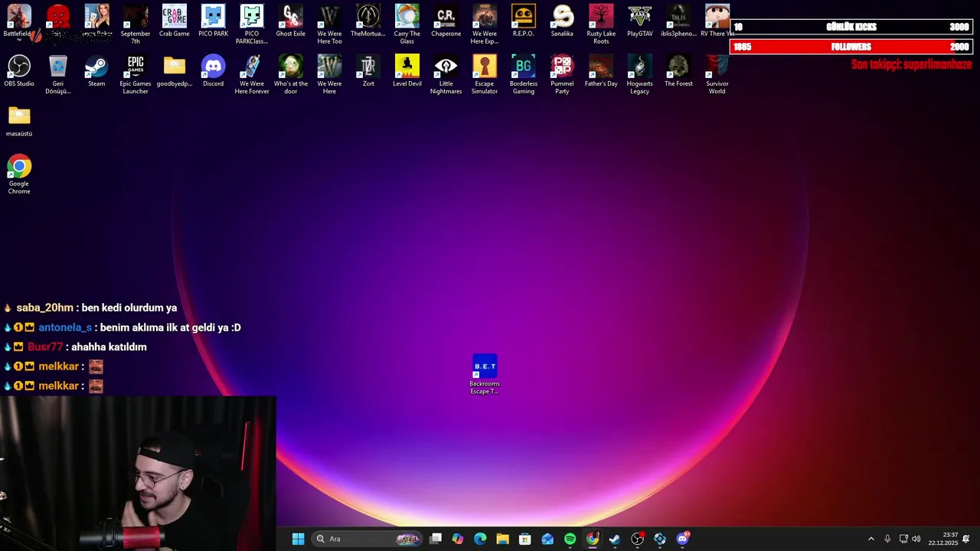
Task: Open Microsoft Store on taskbar
Action: [x=525, y=539]
